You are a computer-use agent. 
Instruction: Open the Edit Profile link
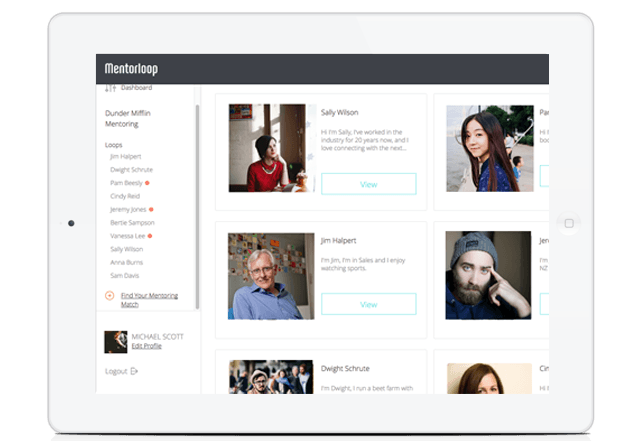pyautogui.click(x=147, y=346)
